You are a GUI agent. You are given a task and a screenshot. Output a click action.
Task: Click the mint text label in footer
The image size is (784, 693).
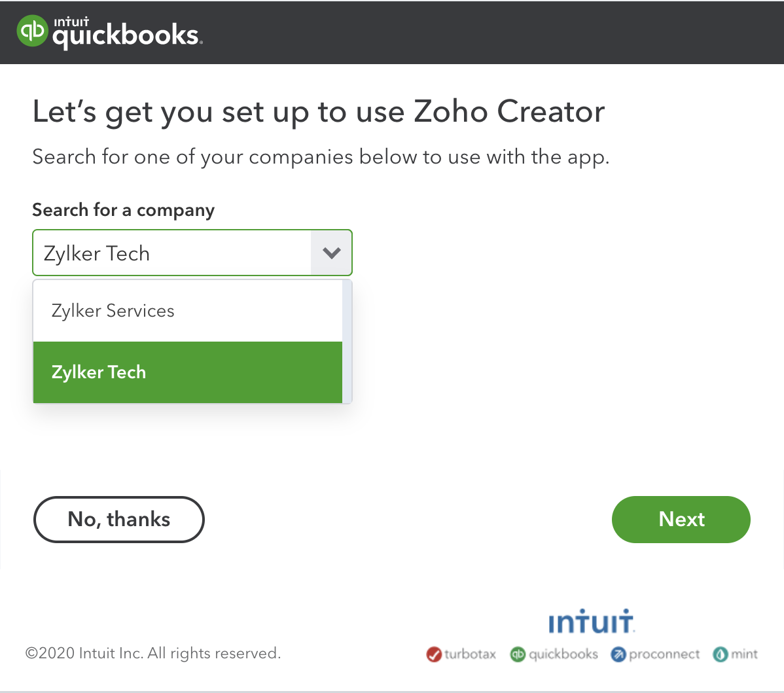point(745,654)
